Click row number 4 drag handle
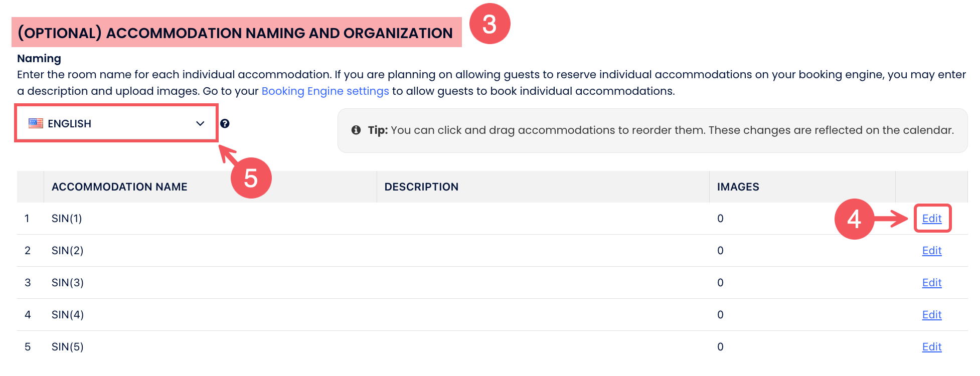This screenshot has height=376, width=980. pyautogui.click(x=28, y=315)
